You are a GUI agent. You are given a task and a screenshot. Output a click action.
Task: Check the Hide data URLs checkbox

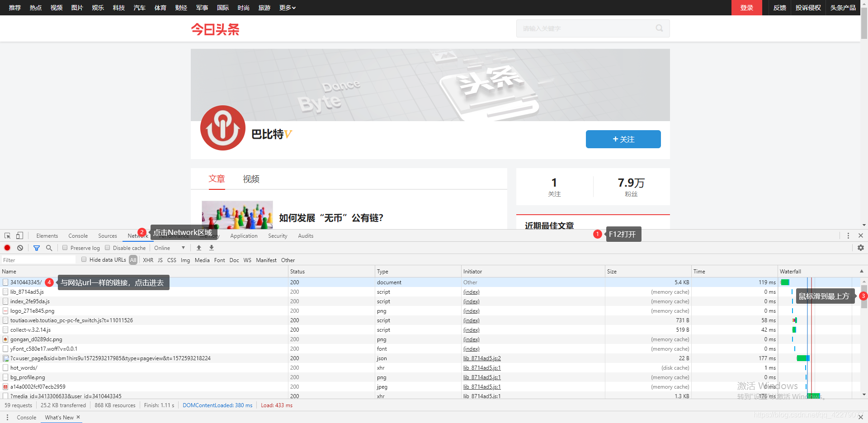point(84,259)
